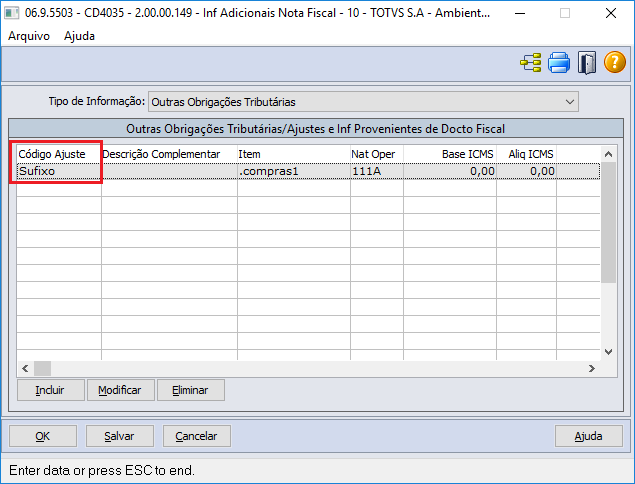Click the Descrição Complementar column header
The width and height of the screenshot is (635, 484).
[169, 154]
